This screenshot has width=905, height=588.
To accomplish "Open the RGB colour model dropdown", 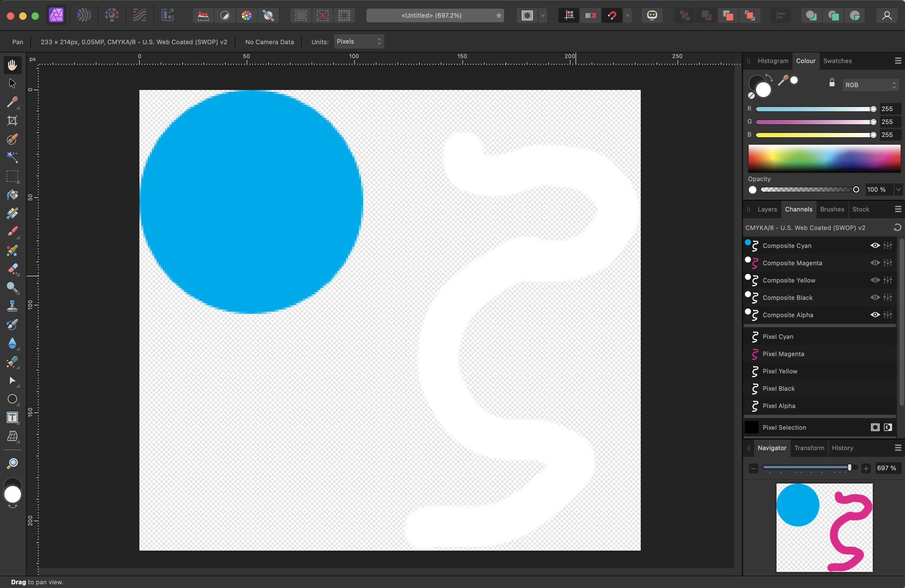I will coord(870,85).
